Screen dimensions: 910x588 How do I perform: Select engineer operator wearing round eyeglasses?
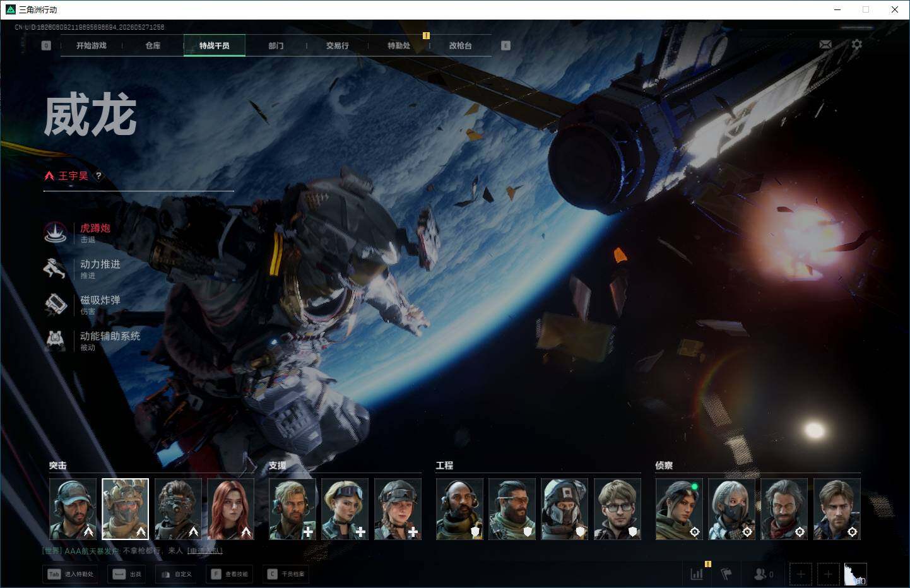point(618,509)
